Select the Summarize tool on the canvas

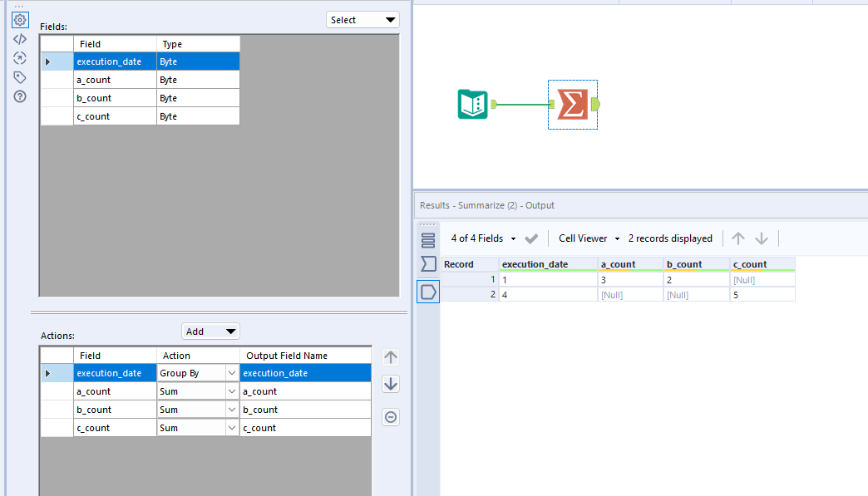(572, 104)
